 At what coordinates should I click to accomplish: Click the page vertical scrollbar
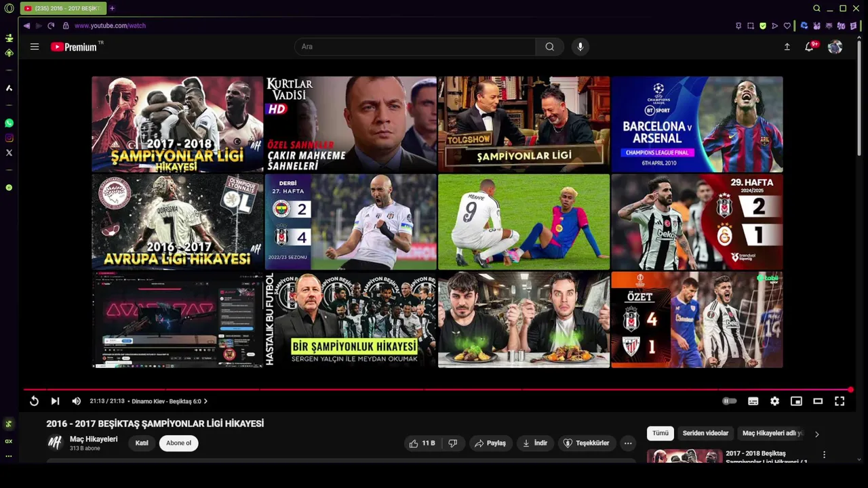(x=860, y=98)
